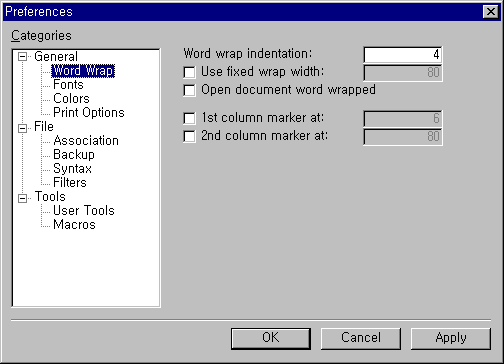Select the Word Wrap category
Viewport: 504px width, 364px height.
(83, 71)
